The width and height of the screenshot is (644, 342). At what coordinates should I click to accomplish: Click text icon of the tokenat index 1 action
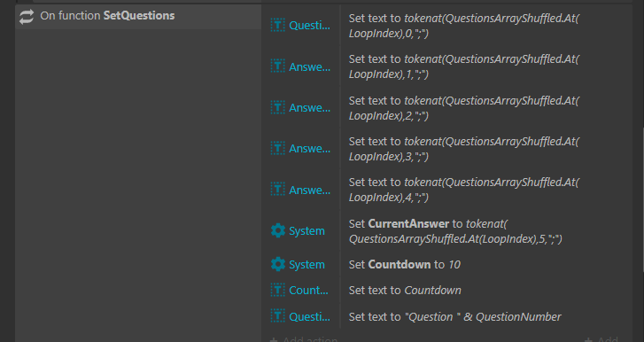pyautogui.click(x=277, y=66)
